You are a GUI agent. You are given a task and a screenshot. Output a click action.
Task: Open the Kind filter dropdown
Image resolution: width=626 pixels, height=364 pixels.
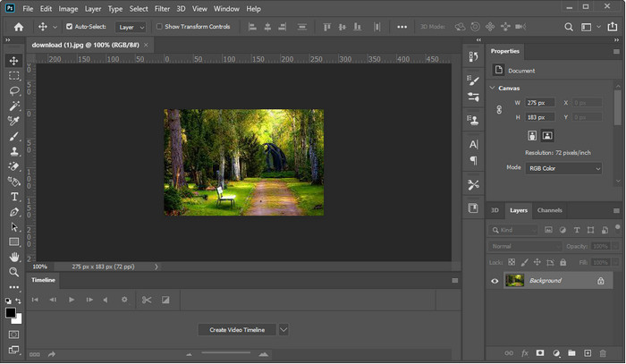[x=513, y=230]
